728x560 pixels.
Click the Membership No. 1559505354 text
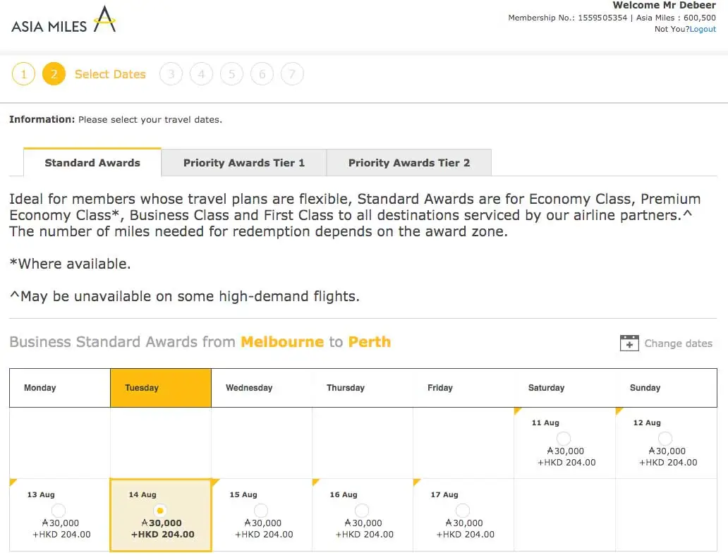tap(567, 18)
